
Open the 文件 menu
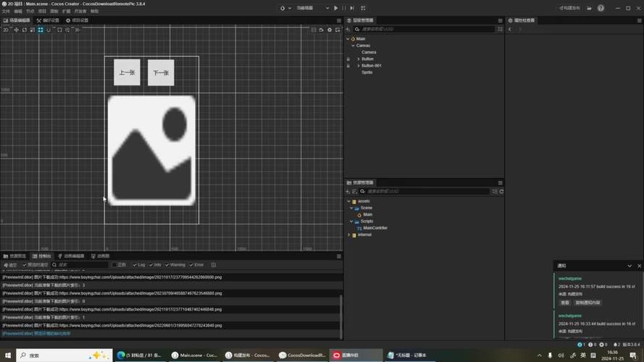(x=7, y=12)
